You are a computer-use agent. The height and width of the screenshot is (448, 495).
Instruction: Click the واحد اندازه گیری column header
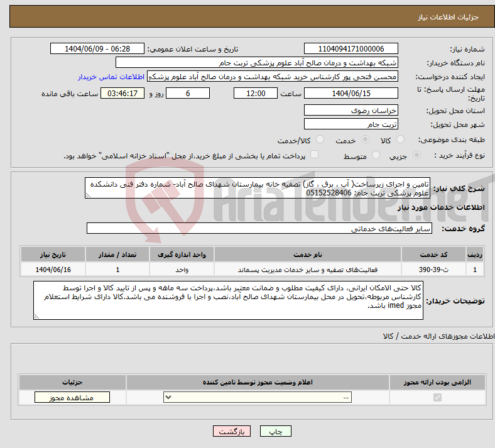click(x=182, y=254)
